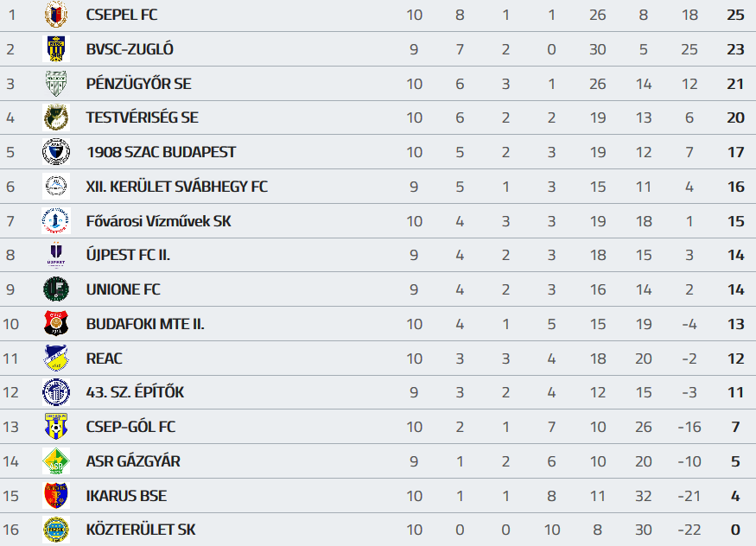Click the REAC club crest
Screen dimensions: 756x546
pos(56,358)
